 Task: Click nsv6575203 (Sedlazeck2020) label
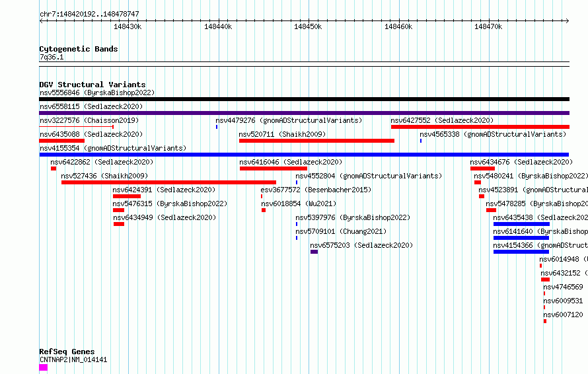(361, 245)
